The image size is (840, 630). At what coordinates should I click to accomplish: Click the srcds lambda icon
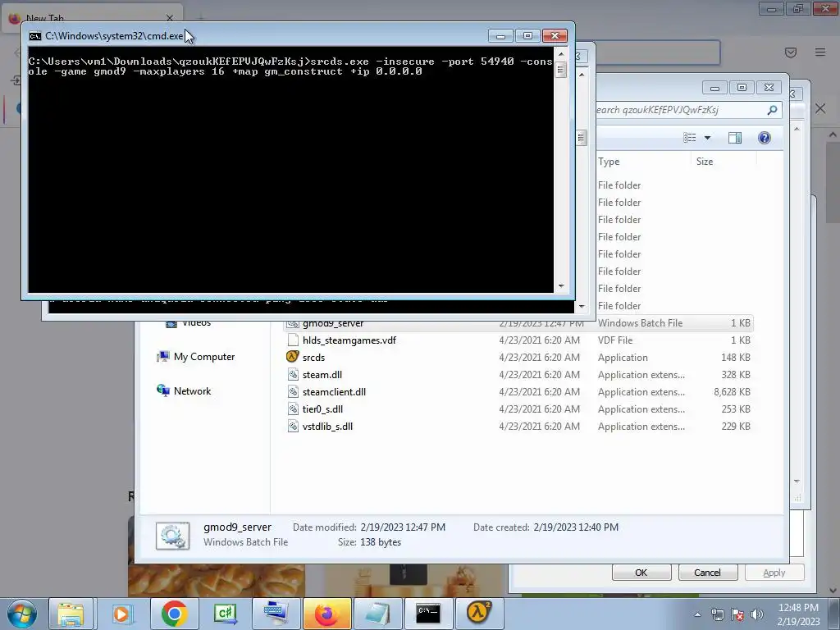point(293,357)
